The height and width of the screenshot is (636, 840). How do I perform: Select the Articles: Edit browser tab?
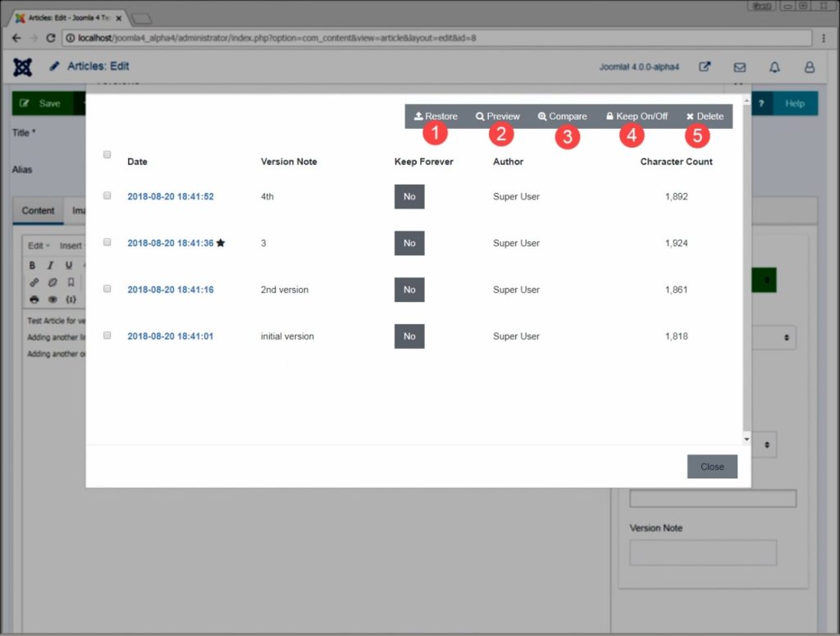[x=69, y=18]
